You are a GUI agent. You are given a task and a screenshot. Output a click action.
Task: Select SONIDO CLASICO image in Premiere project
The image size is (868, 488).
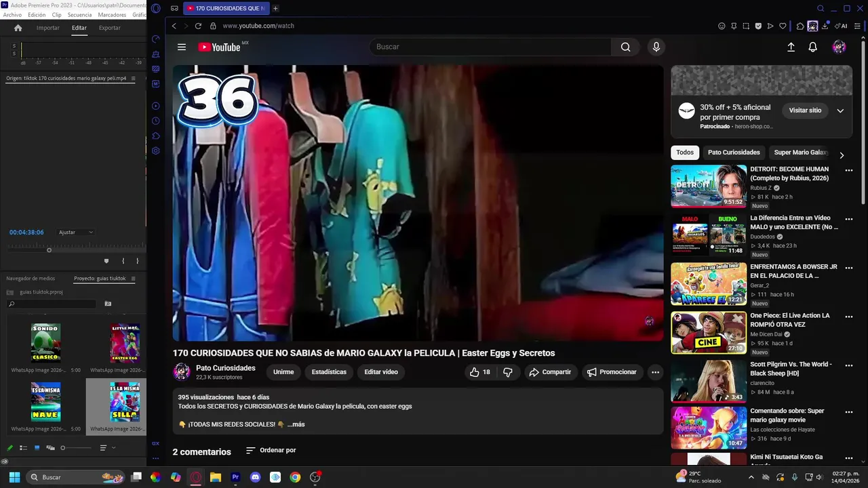(x=45, y=343)
